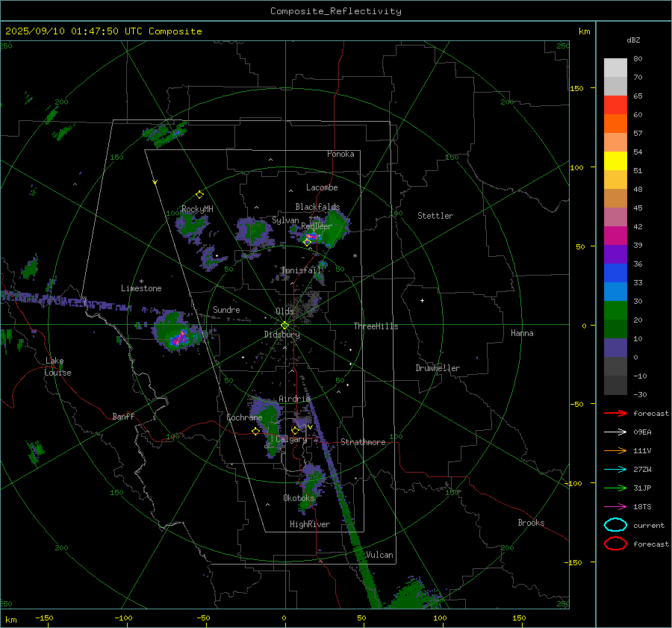
Task: Click the Lacombe city label
Action: click(322, 187)
